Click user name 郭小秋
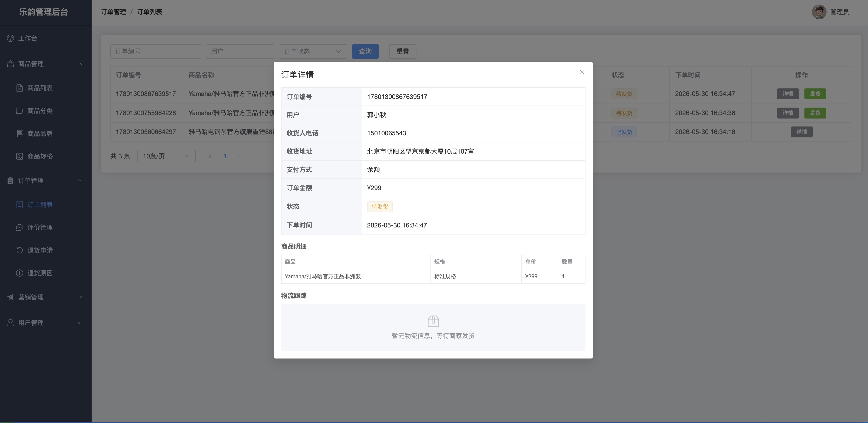The image size is (868, 423). [376, 115]
